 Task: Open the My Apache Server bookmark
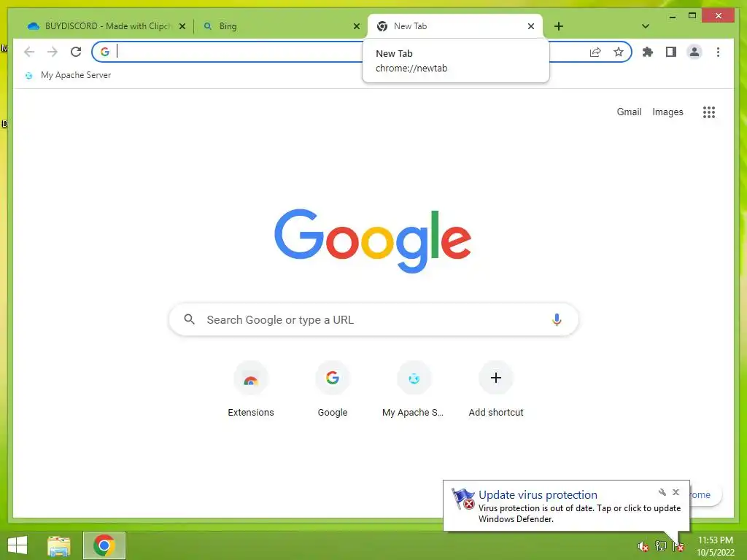(x=69, y=75)
